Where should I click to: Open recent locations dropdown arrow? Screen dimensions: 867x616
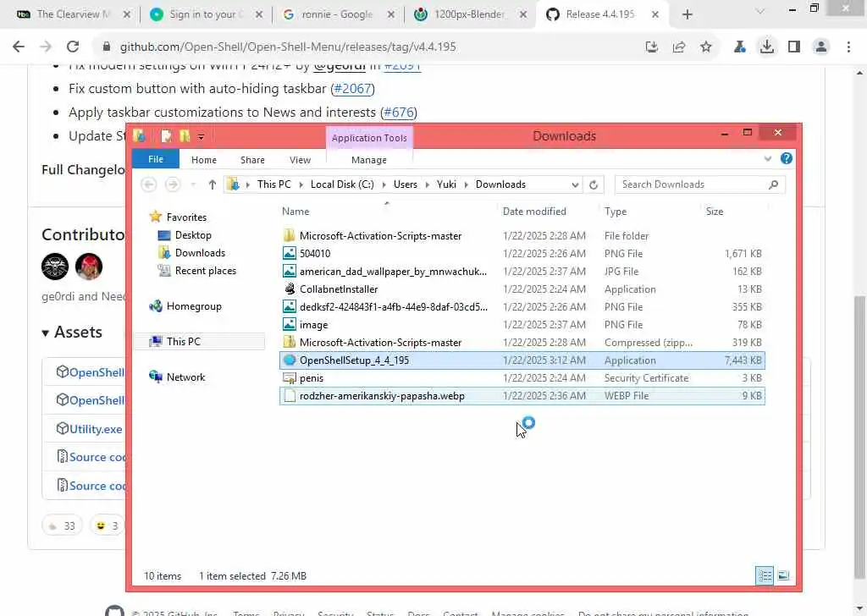(x=193, y=184)
